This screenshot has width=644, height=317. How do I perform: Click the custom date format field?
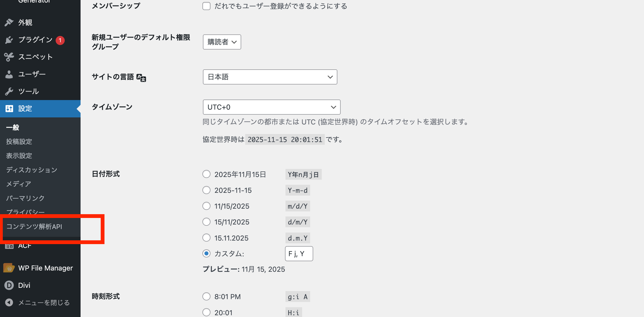(x=299, y=254)
